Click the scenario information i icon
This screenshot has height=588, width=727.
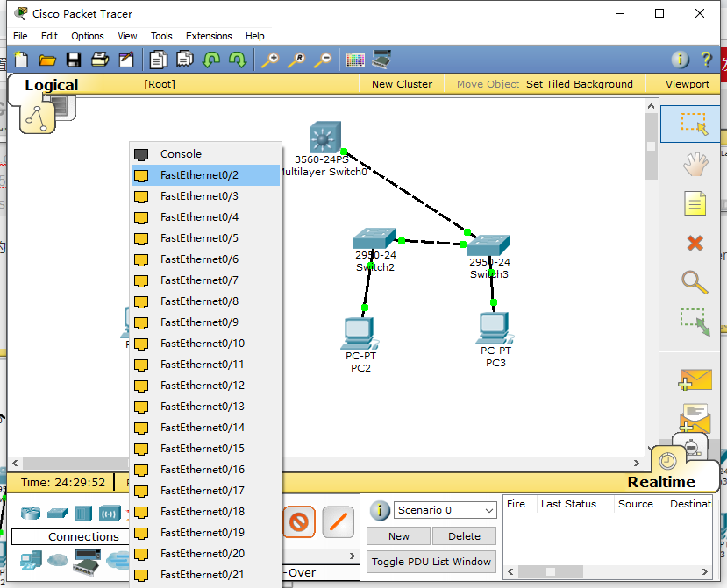click(380, 511)
